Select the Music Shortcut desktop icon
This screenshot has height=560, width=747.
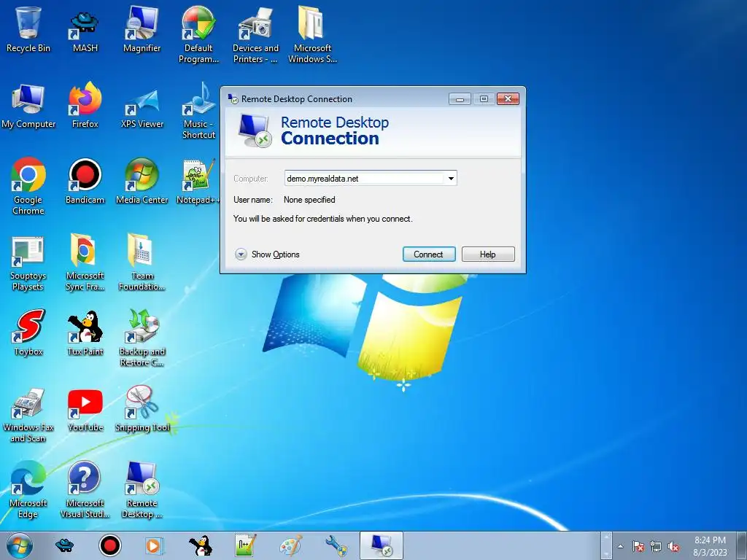click(x=198, y=111)
